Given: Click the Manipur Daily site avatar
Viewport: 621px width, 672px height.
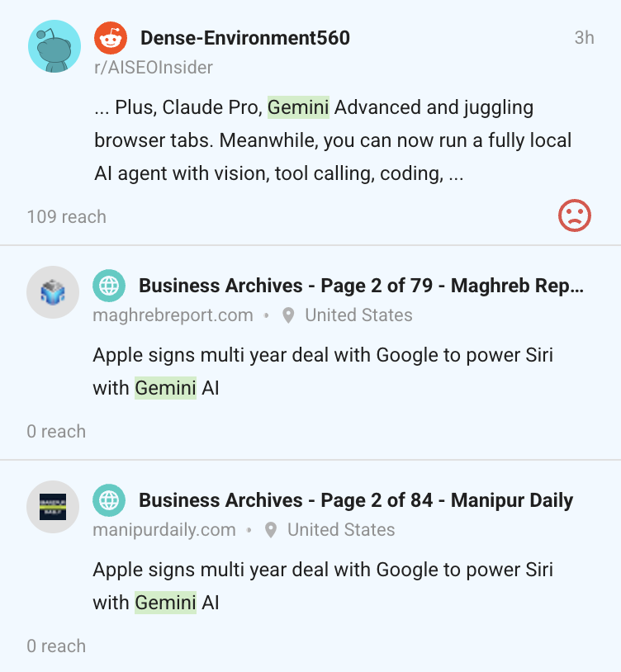Looking at the screenshot, I should pyautogui.click(x=53, y=507).
